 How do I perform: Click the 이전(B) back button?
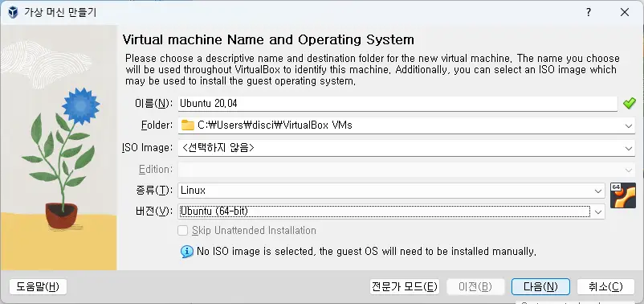[475, 287]
